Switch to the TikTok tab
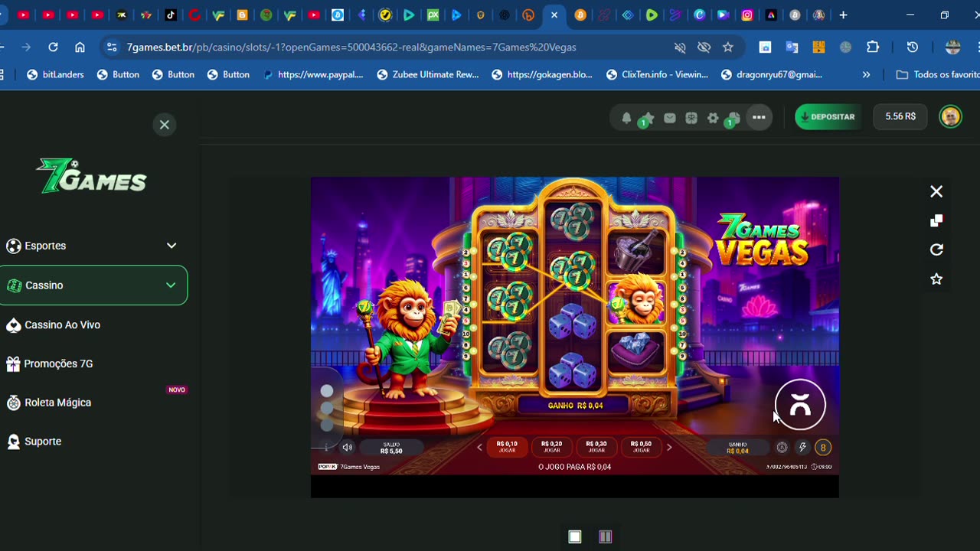The width and height of the screenshot is (980, 551). pyautogui.click(x=170, y=15)
